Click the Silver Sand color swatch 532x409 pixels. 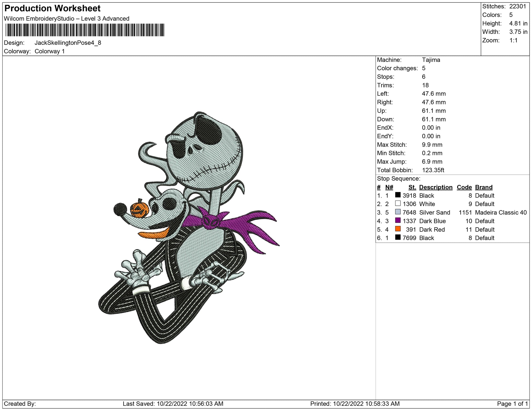point(398,212)
